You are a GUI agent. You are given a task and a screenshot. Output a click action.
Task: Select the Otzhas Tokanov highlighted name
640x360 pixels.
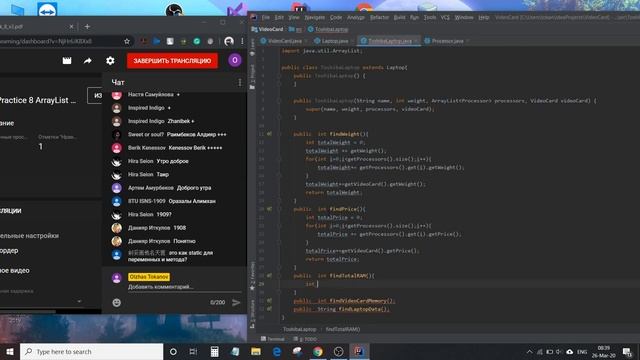pos(149,277)
